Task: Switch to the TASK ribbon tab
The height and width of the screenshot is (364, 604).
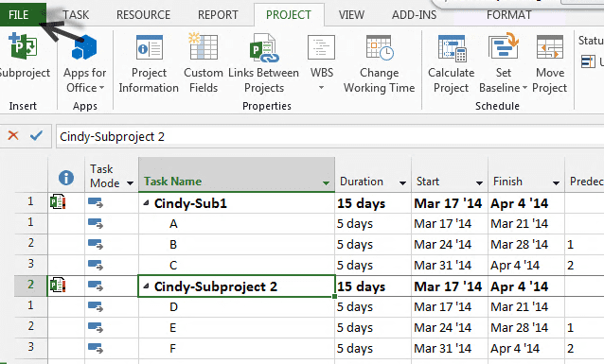Action: (x=76, y=14)
